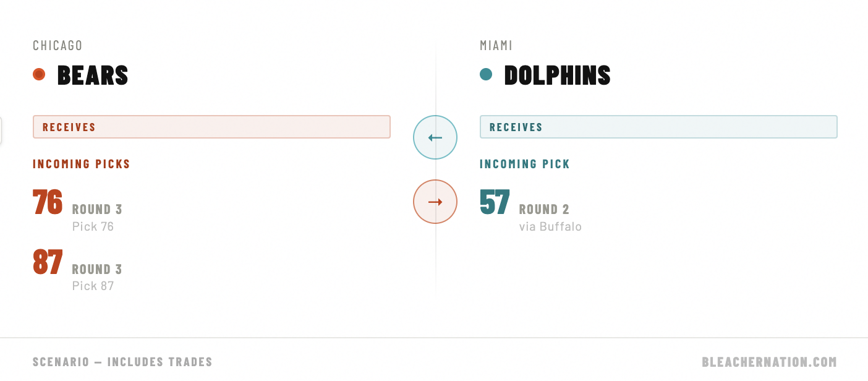Click the orange right-pointing arrow circle
Viewport: 868px width, 381px height.
(435, 202)
